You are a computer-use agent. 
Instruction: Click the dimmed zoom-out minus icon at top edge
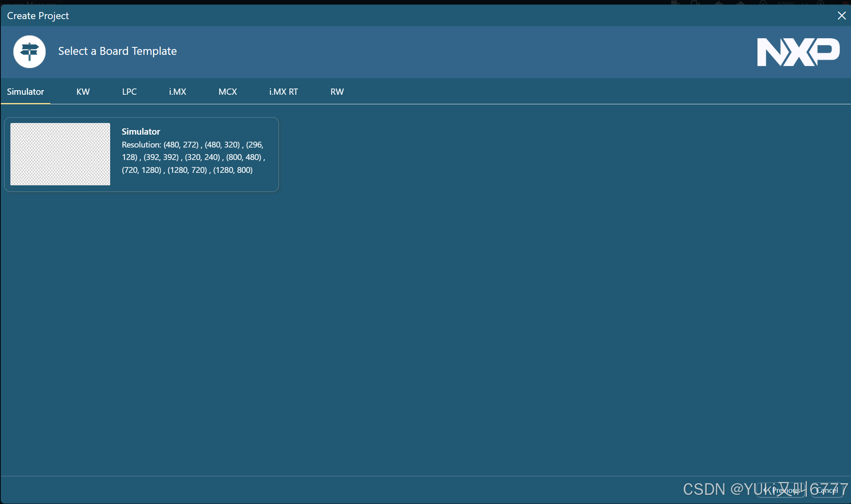[x=763, y=3]
